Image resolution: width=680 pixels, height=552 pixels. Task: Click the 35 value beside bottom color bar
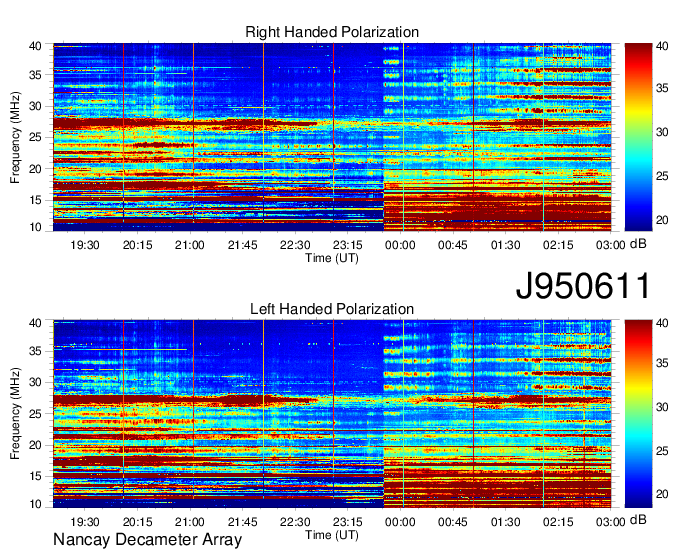click(662, 363)
